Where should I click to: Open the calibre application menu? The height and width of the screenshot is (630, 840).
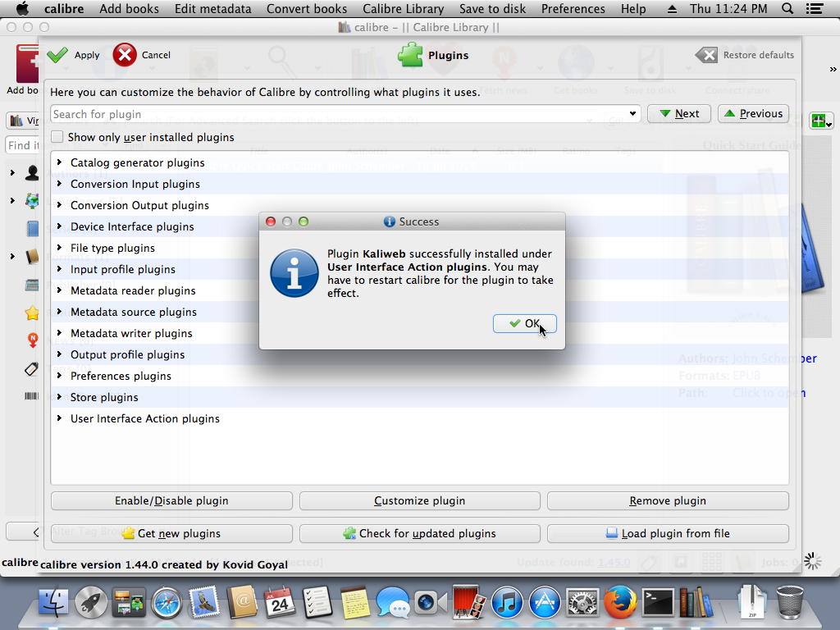[64, 8]
